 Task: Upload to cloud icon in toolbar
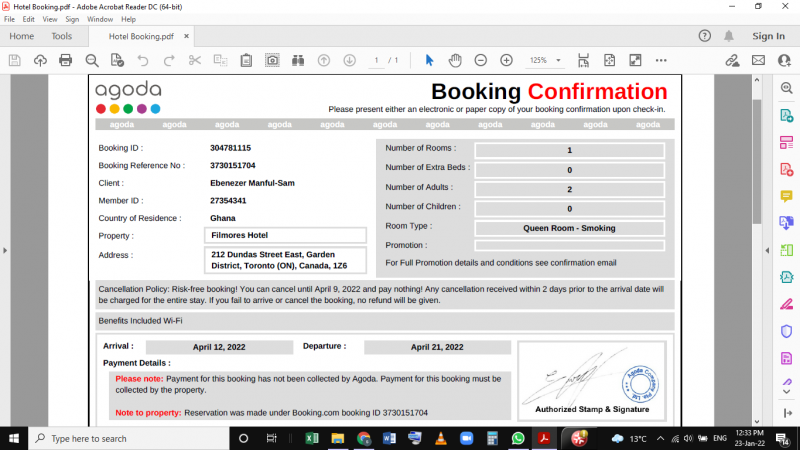(x=40, y=60)
